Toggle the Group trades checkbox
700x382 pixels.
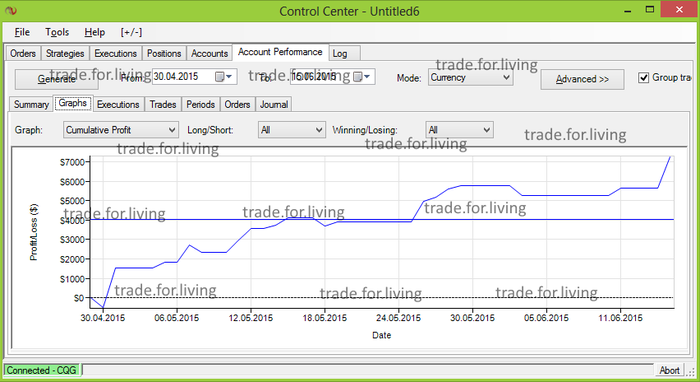[643, 78]
